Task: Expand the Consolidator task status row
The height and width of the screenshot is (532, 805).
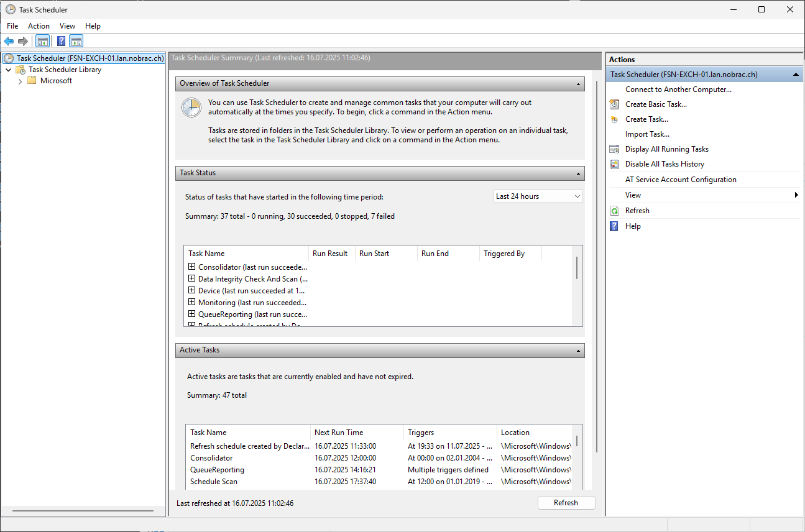Action: (192, 267)
